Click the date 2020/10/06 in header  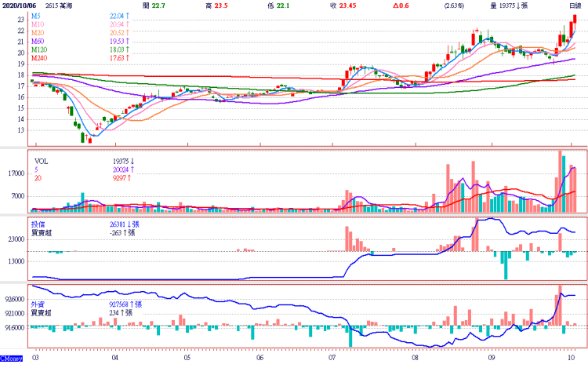[20, 5]
